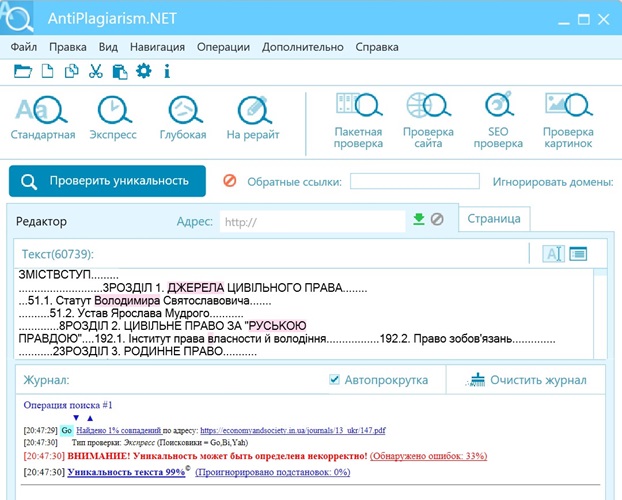Toggle the Автопрокрутка checkbox
This screenshot has height=500, width=622.
(334, 380)
